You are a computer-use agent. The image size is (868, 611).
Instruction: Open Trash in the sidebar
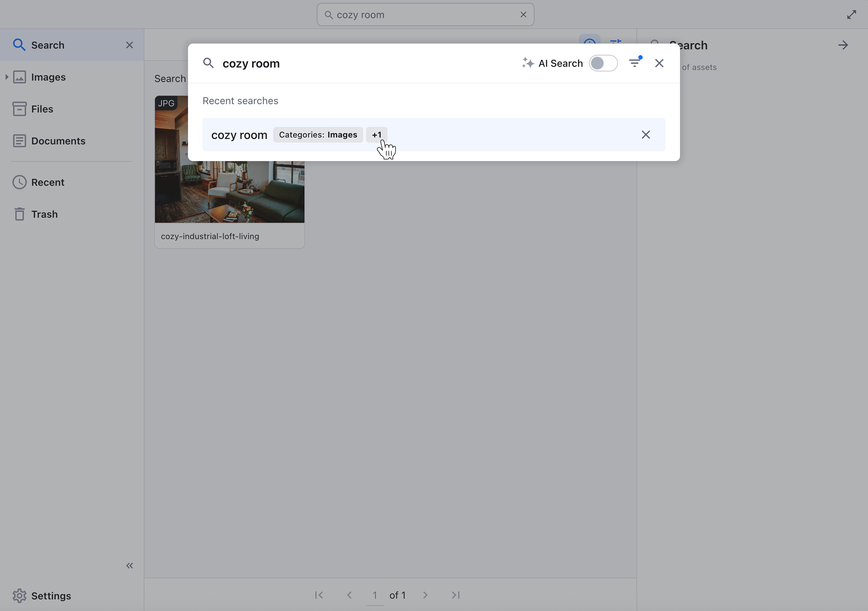45,214
